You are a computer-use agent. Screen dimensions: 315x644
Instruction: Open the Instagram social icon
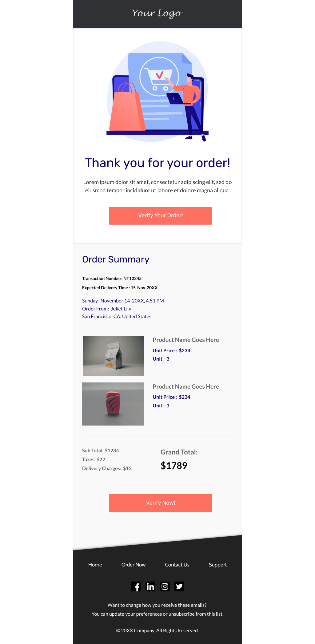(x=165, y=586)
